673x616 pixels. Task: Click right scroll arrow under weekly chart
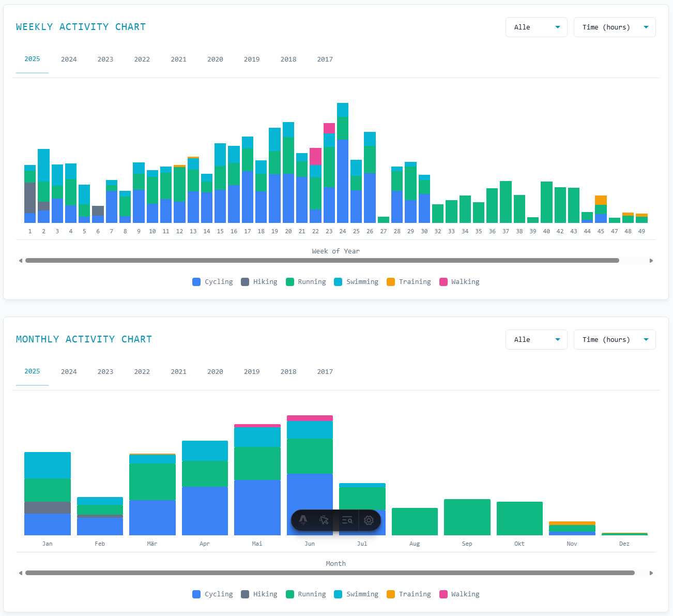(x=652, y=260)
